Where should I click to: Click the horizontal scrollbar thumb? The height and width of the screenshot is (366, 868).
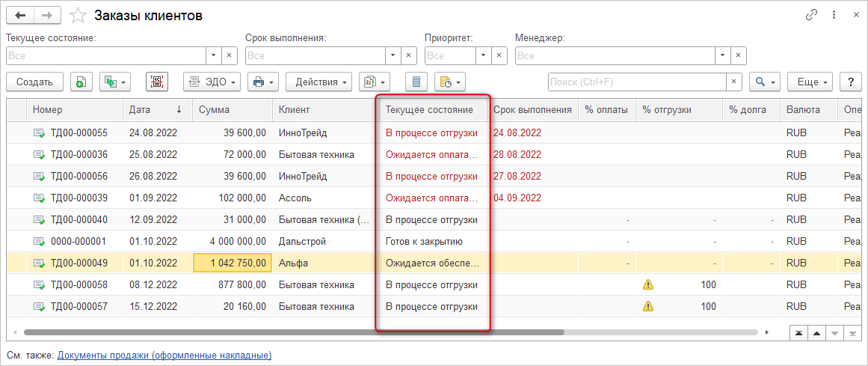293,332
